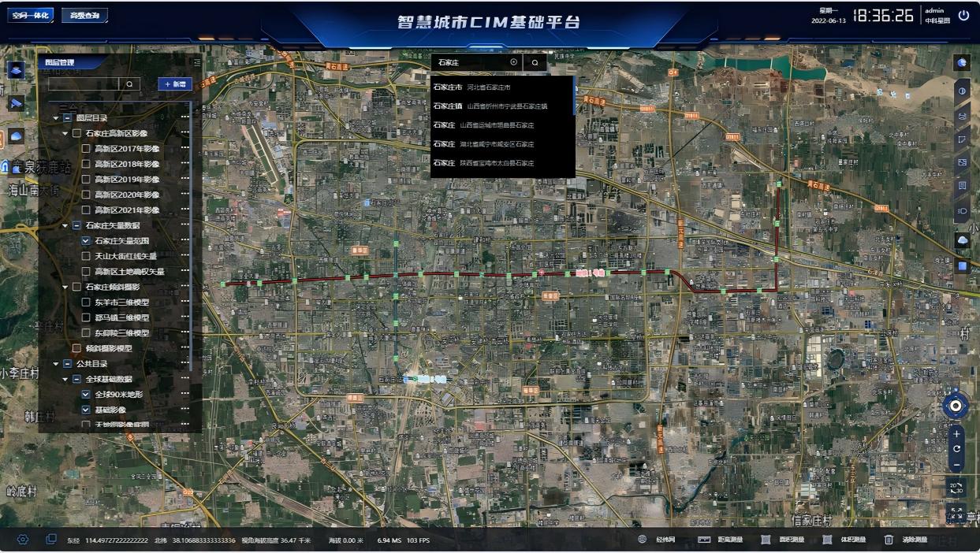Viewport: 980px width, 553px height.
Task: Click the 新增 add button
Action: [175, 84]
